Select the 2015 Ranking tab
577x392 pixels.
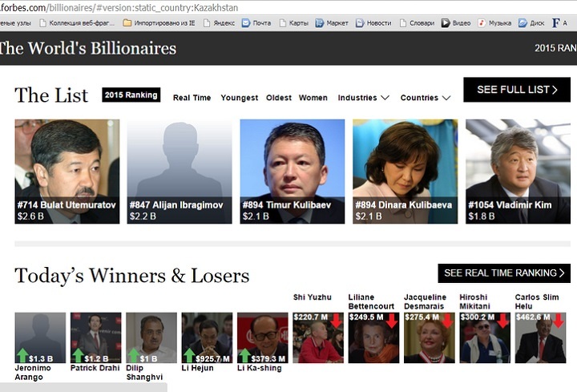[x=131, y=95]
